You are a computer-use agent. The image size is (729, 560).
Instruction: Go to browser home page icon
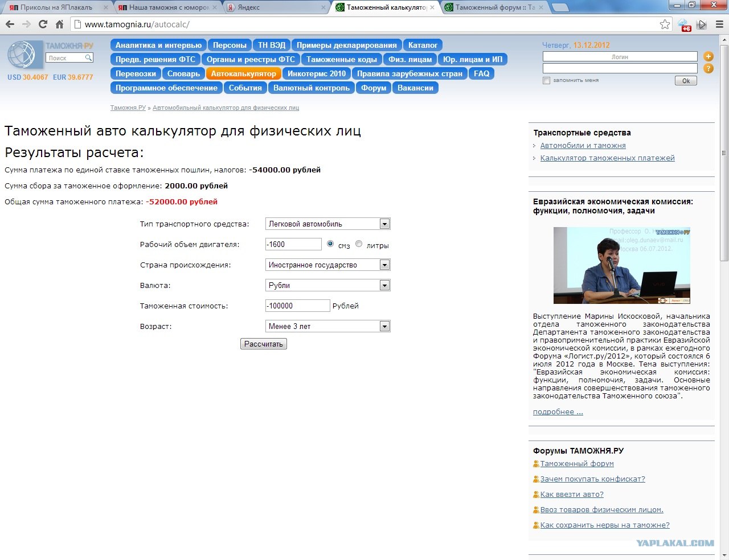[59, 24]
